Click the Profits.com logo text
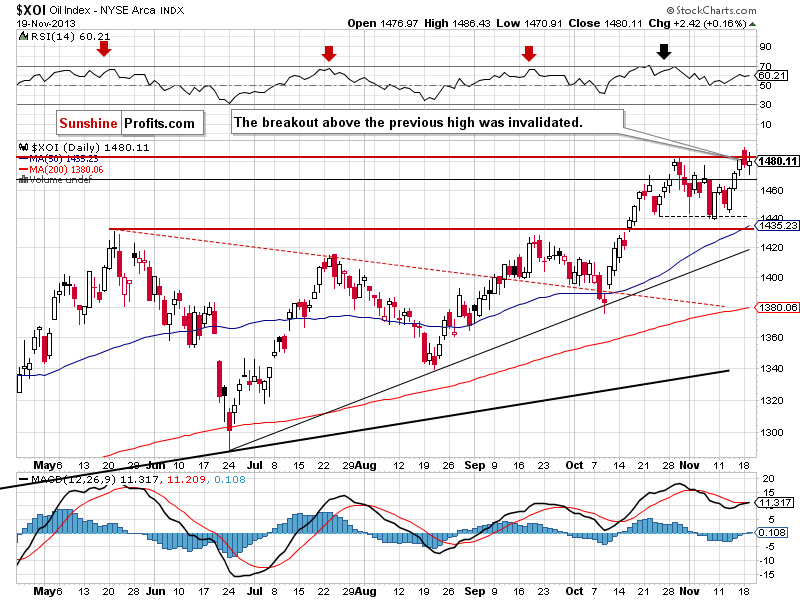Image resolution: width=800 pixels, height=600 pixels. click(159, 123)
